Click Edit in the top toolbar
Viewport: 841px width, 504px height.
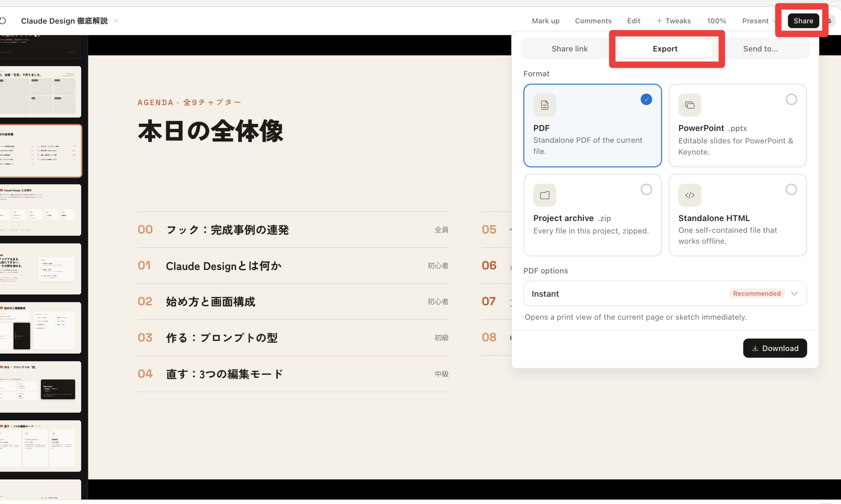point(633,21)
